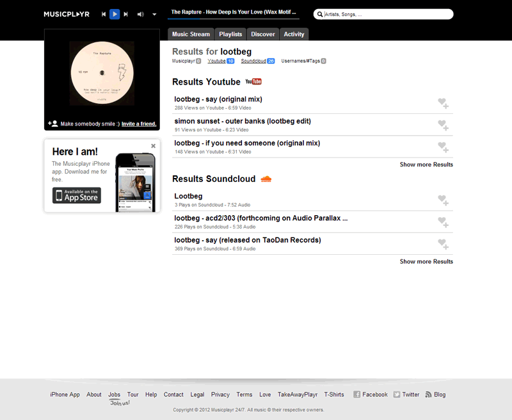Play the Lootbeg Soundcloud track
The height and width of the screenshot is (420, 512).
(188, 197)
